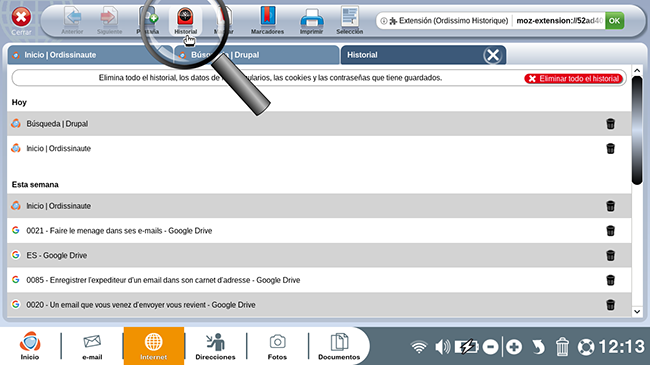Image resolution: width=650 pixels, height=365 pixels.
Task: Click the green OK button
Action: point(614,21)
